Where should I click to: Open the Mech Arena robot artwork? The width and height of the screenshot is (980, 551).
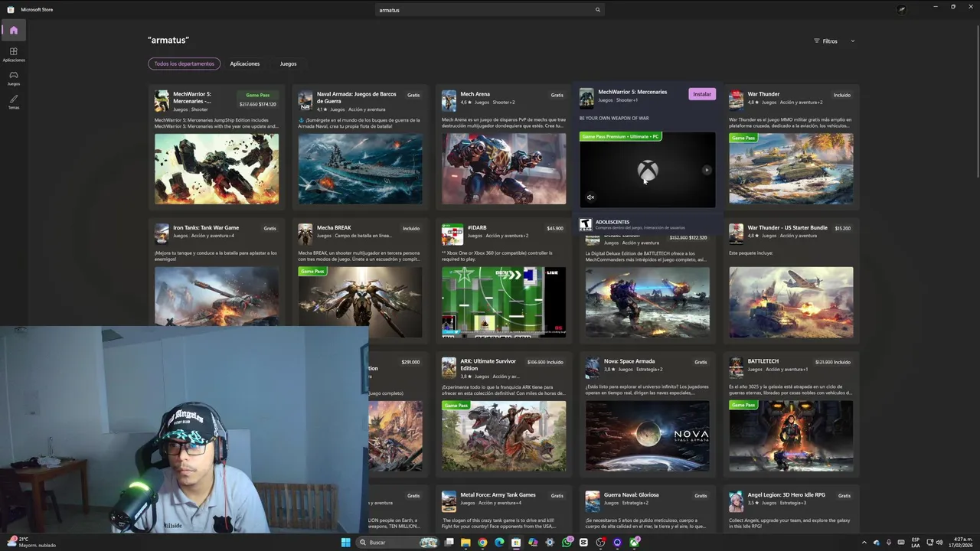504,169
